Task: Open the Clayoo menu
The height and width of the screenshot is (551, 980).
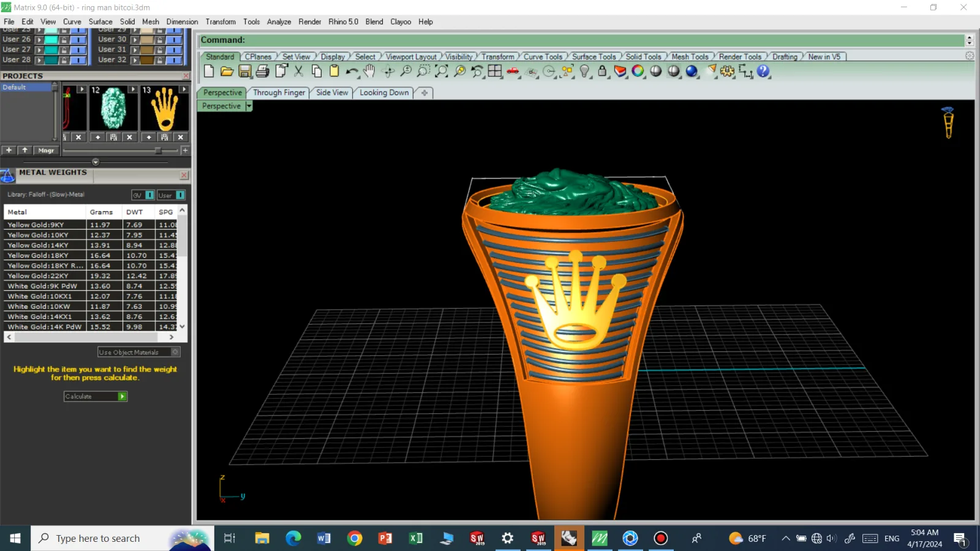Action: point(401,21)
